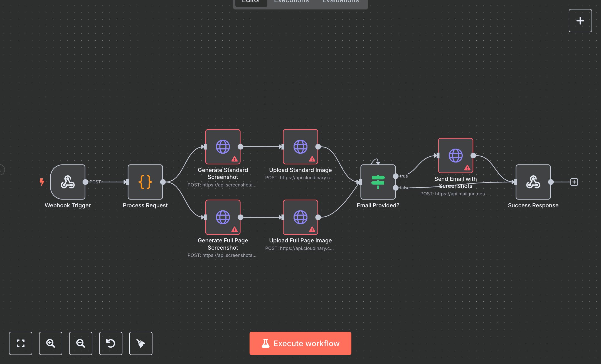Click the Execute workflow button
The width and height of the screenshot is (601, 364).
point(300,343)
